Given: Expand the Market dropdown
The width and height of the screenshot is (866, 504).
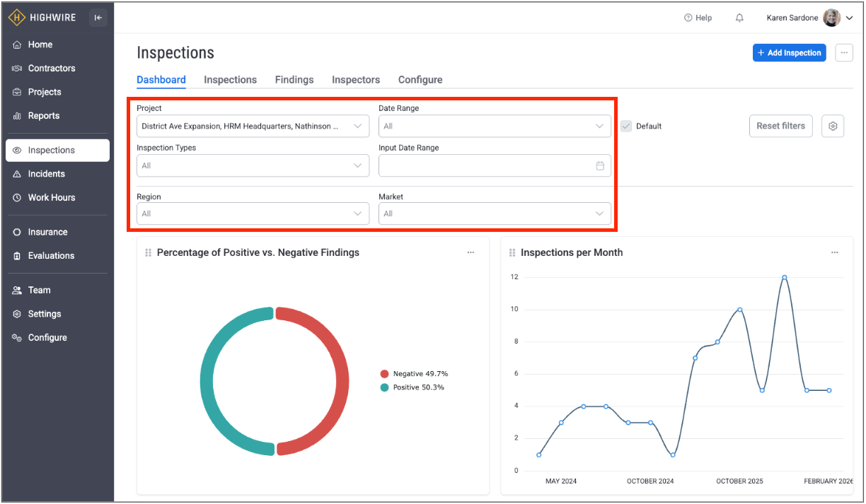Looking at the screenshot, I should click(495, 213).
